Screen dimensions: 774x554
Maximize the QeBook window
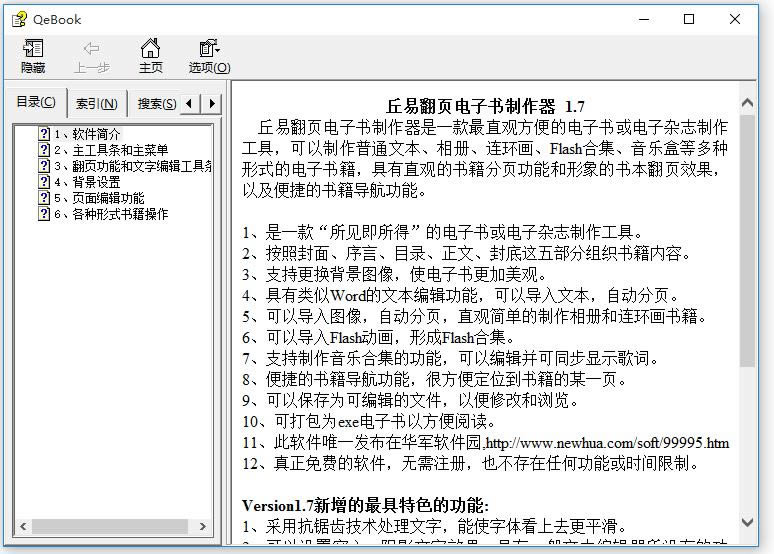pos(689,19)
